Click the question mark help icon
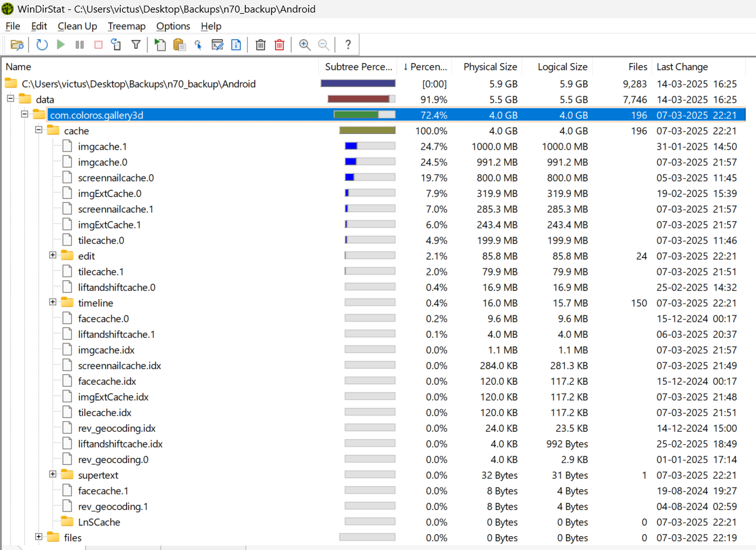Screen dimensions: 756x550 (348, 44)
